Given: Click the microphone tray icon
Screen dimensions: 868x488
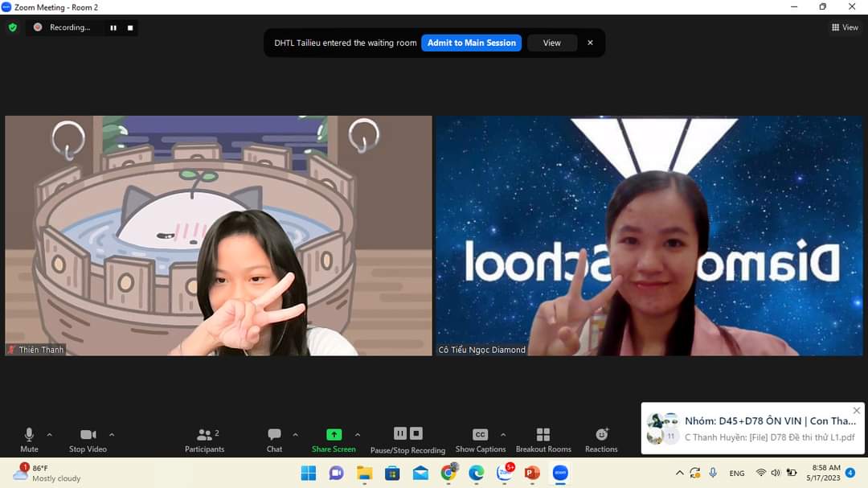Looking at the screenshot, I should click(713, 473).
